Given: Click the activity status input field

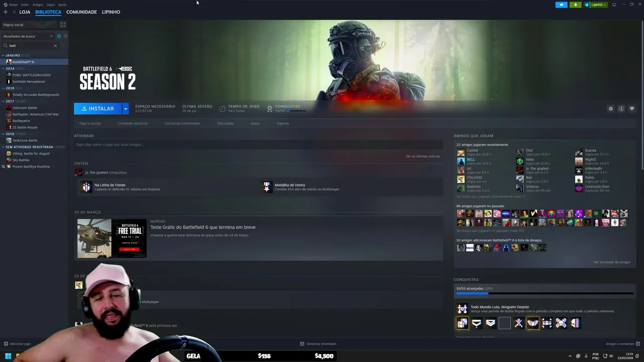Looking at the screenshot, I should point(258,145).
